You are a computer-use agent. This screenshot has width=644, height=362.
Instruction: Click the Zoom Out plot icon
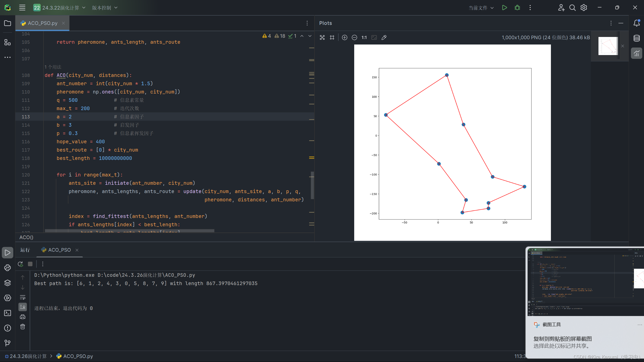(x=354, y=37)
